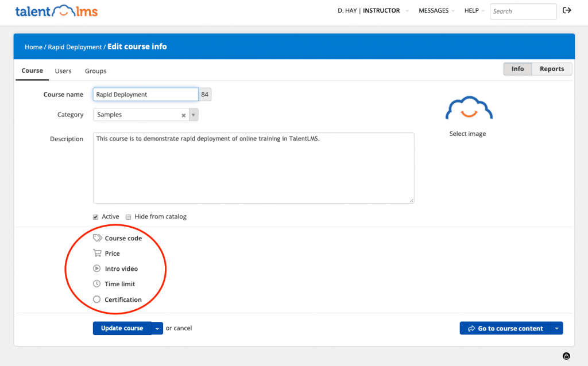
Task: Open the Go to course content dropdown
Action: [556, 328]
